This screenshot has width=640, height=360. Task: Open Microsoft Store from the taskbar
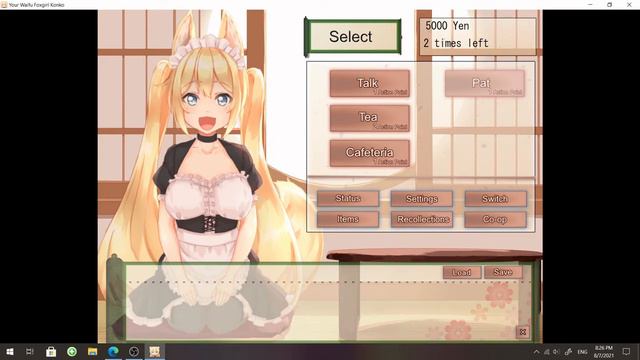tap(51, 351)
